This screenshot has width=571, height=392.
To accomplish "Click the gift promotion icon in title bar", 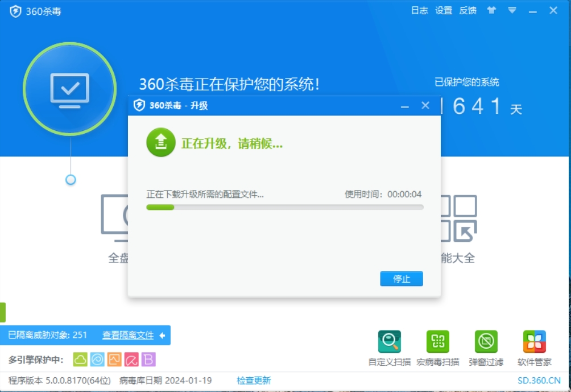I will (492, 10).
